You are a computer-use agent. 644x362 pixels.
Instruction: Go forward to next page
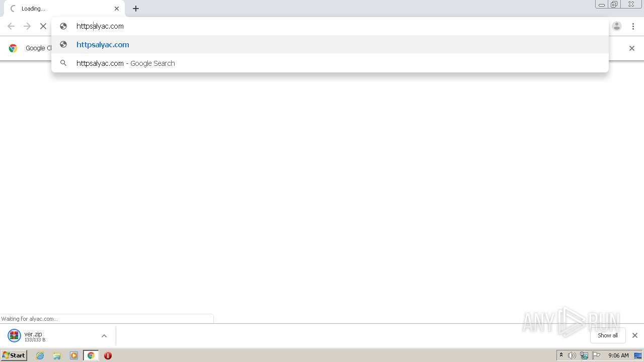(x=27, y=26)
